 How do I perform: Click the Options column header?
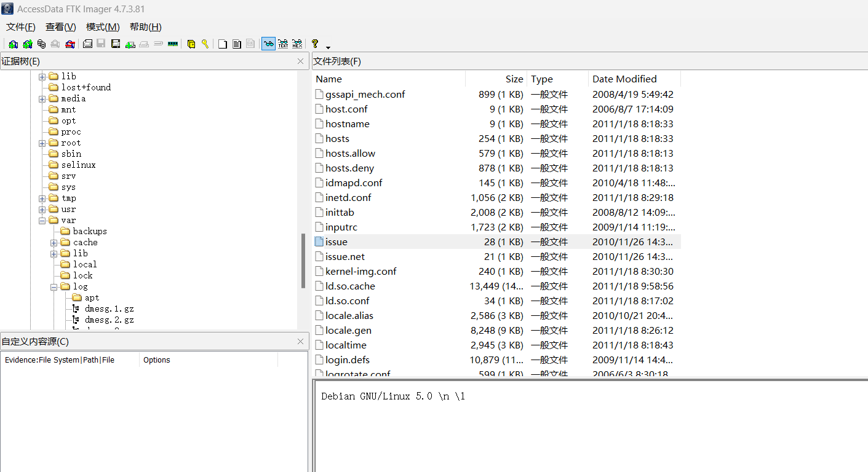point(209,360)
